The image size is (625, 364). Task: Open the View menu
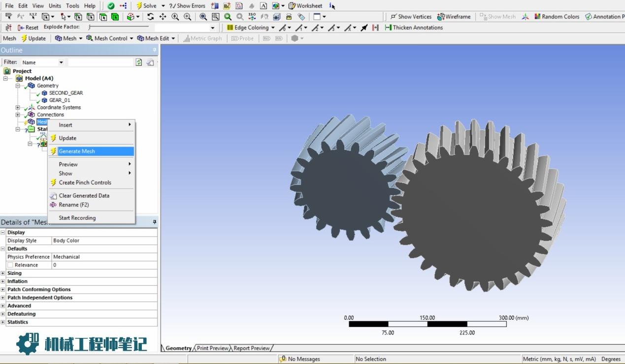pyautogui.click(x=38, y=6)
